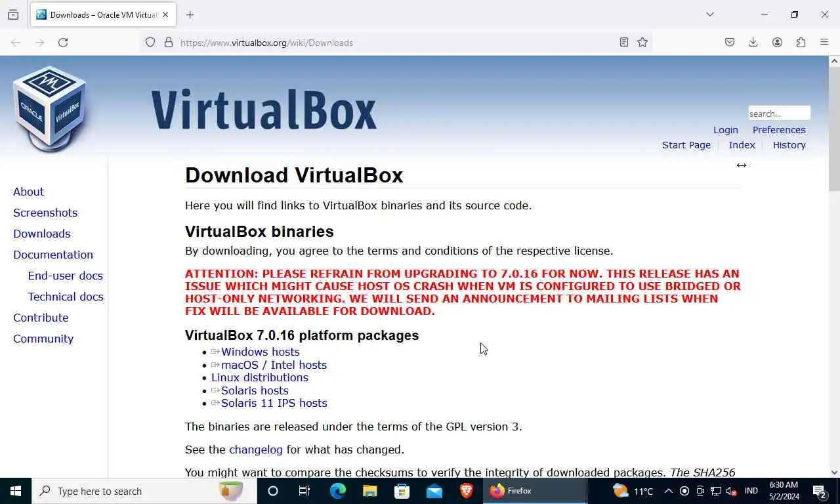Viewport: 840px width, 504px height.
Task: Open the Firefox account icon
Action: 777,43
